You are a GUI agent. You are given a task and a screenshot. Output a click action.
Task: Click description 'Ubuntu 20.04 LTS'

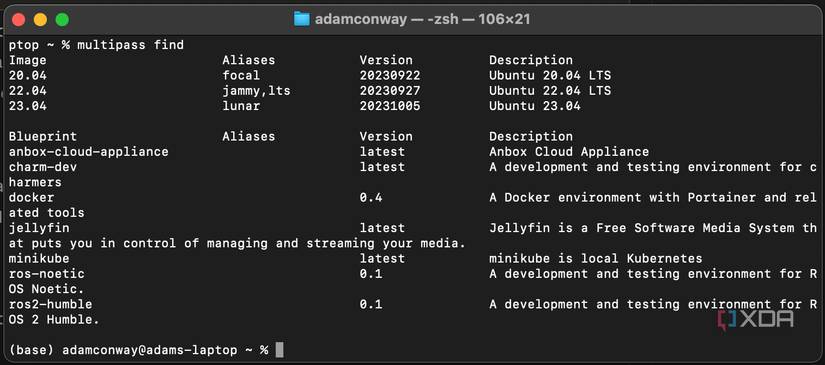(x=550, y=75)
